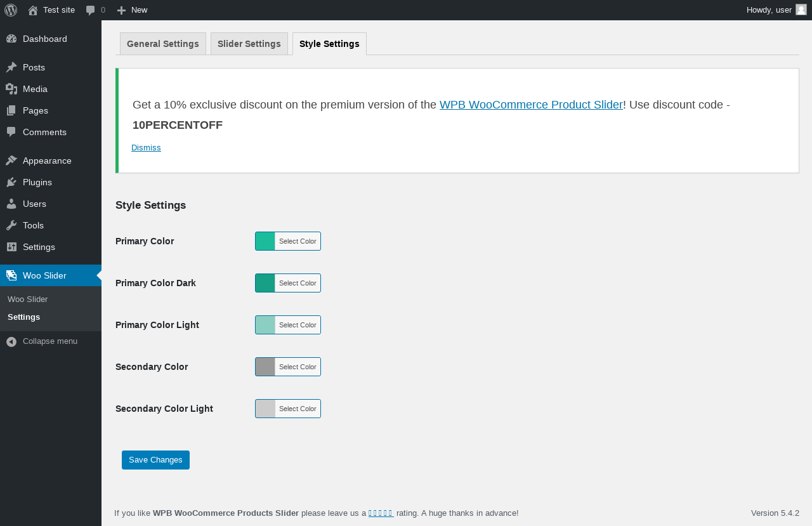
Task: Click the Primary Color Light swatch
Action: pos(265,325)
